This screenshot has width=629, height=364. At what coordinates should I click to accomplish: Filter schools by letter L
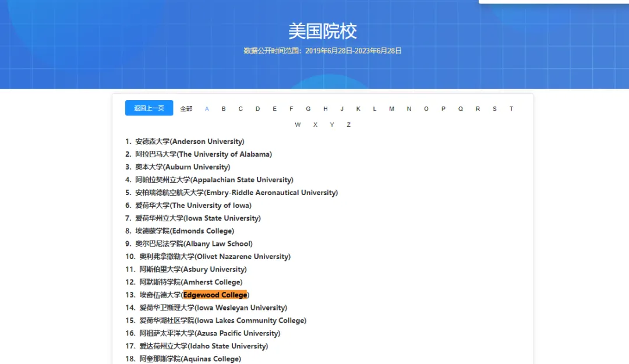374,109
